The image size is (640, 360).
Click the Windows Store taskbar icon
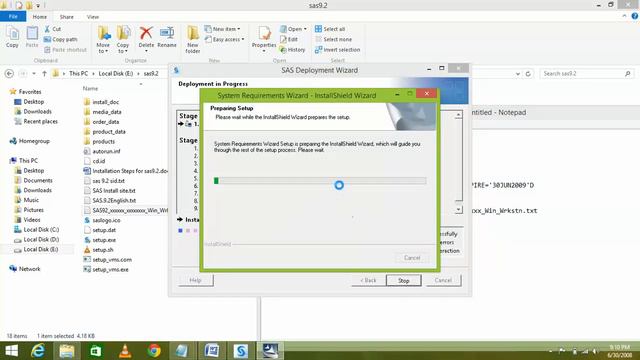[96, 351]
